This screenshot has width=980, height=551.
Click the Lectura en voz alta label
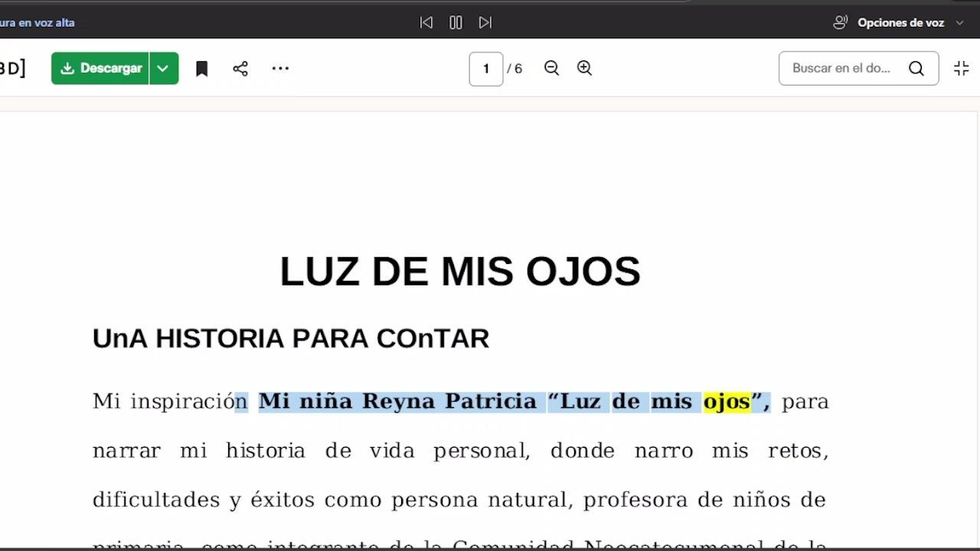37,23
